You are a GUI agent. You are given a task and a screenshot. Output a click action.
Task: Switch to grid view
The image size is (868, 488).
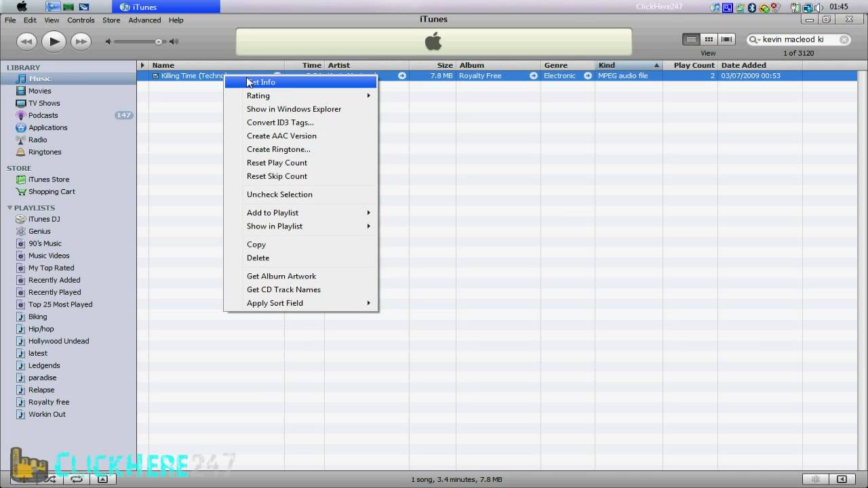click(x=709, y=39)
